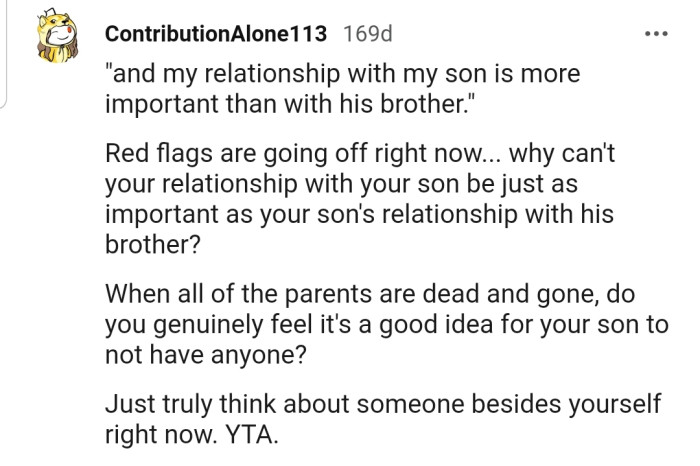Click the words "right now." on the last line

161,435
